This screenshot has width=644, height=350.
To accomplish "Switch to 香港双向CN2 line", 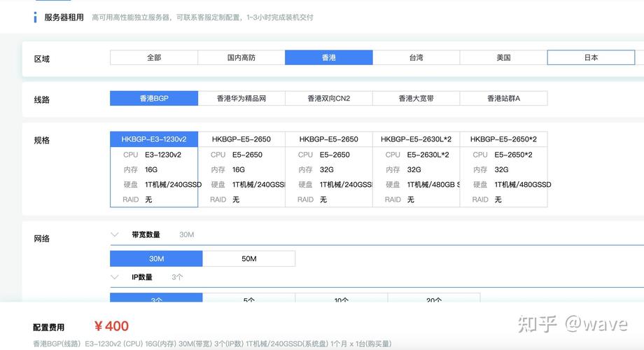I will [328, 98].
